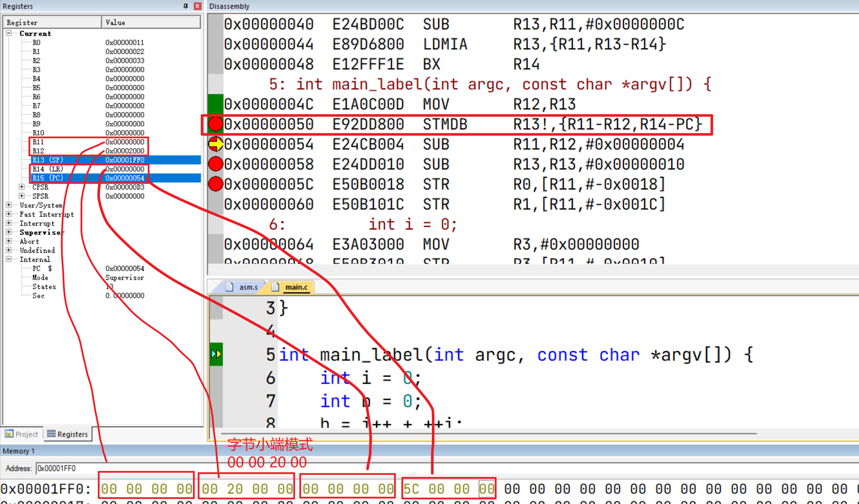Pin the Registers panel
The width and height of the screenshot is (859, 504).
click(x=186, y=6)
